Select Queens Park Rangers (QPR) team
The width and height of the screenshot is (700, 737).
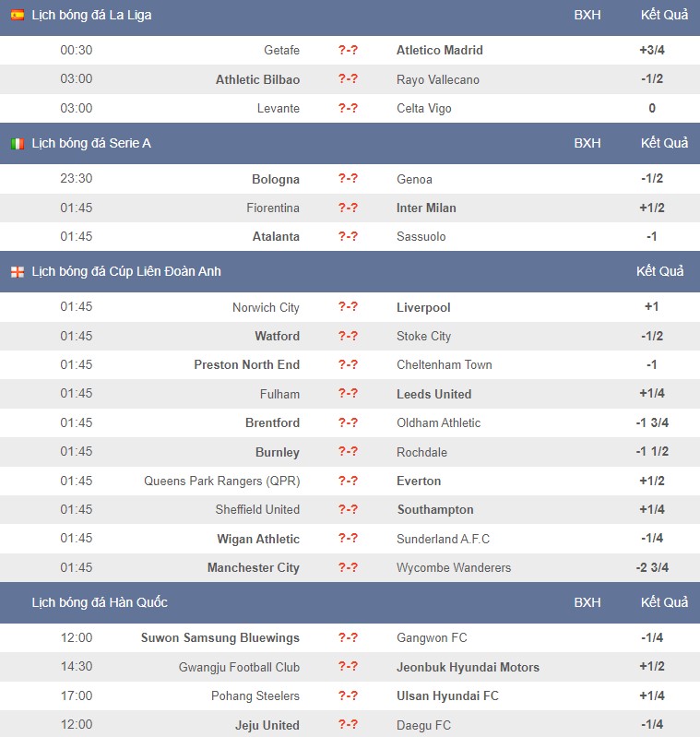[x=221, y=481]
